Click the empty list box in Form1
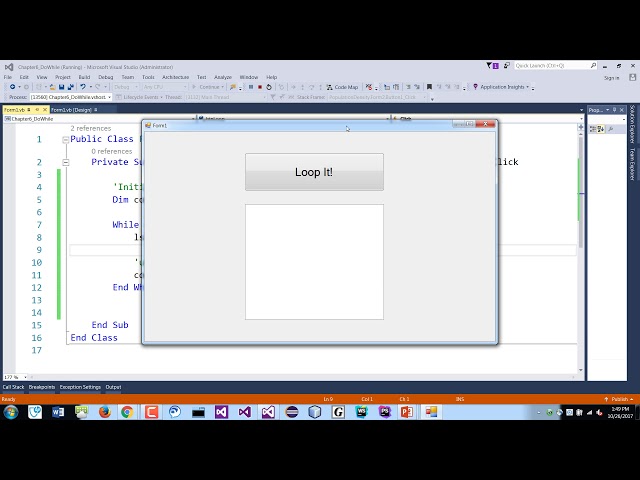Image resolution: width=640 pixels, height=480 pixels. (x=314, y=262)
